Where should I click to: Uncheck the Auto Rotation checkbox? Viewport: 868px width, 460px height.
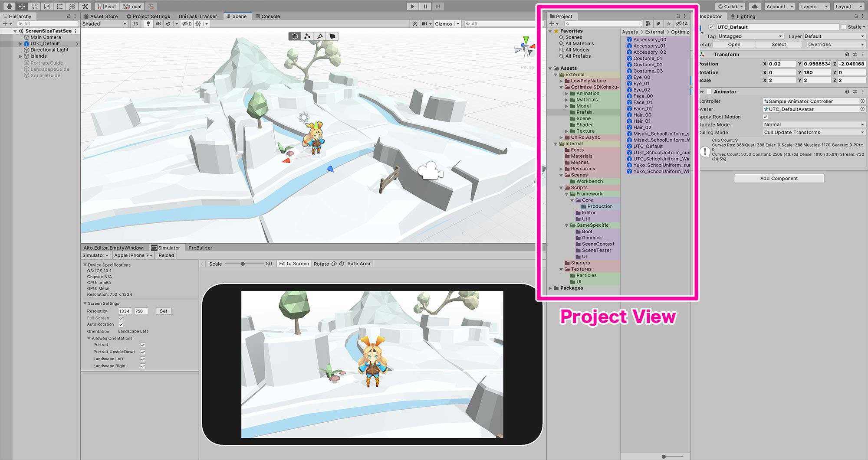tap(121, 325)
